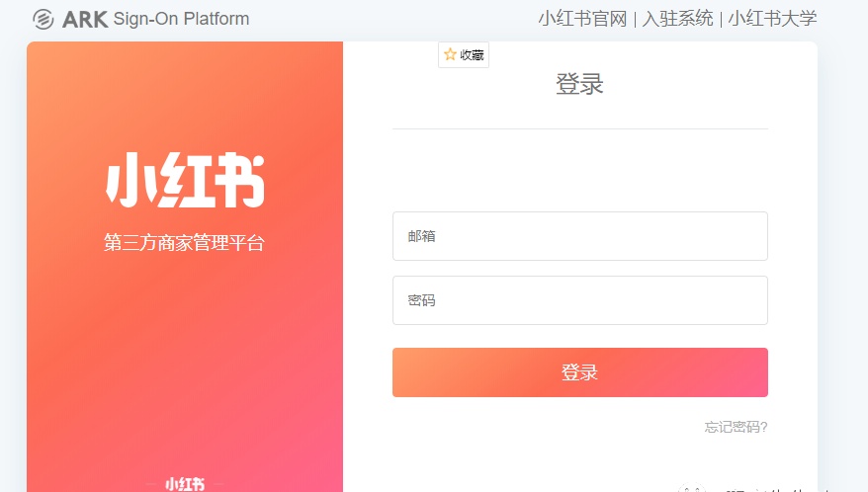868x492 pixels.
Task: Focus the 邮箱 email input field
Action: tap(579, 236)
